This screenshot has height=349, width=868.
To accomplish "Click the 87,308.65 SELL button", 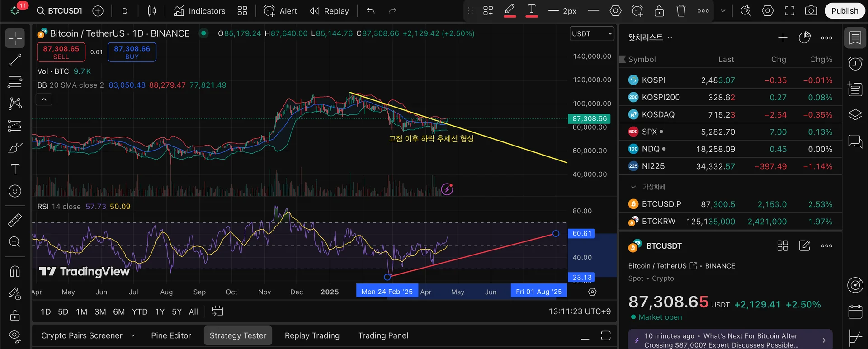I will pos(61,52).
